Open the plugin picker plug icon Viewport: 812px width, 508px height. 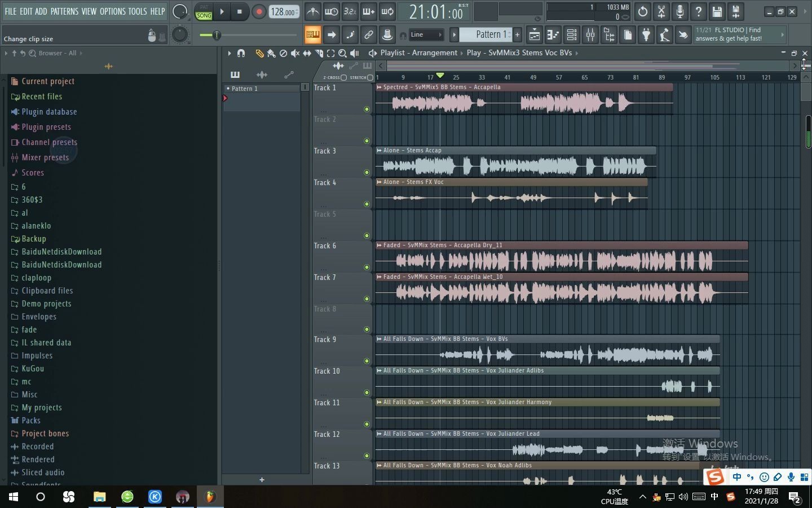click(646, 35)
